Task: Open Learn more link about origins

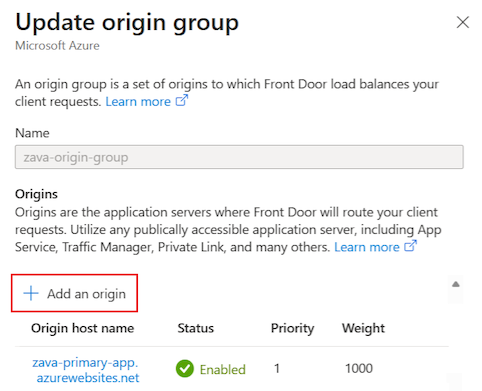Action: pos(367,247)
